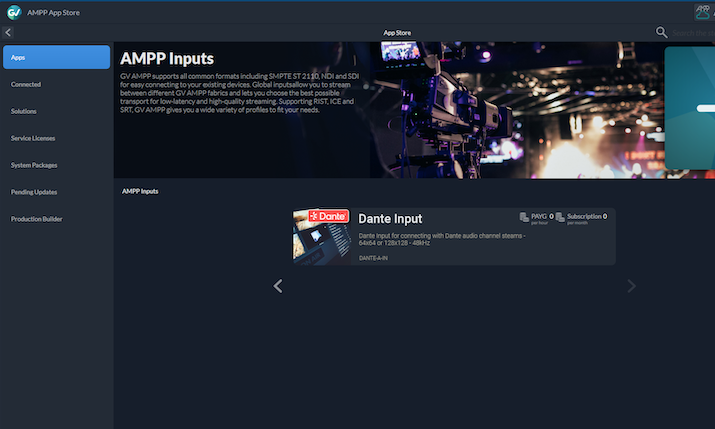Click the GV logo icon

pos(14,12)
